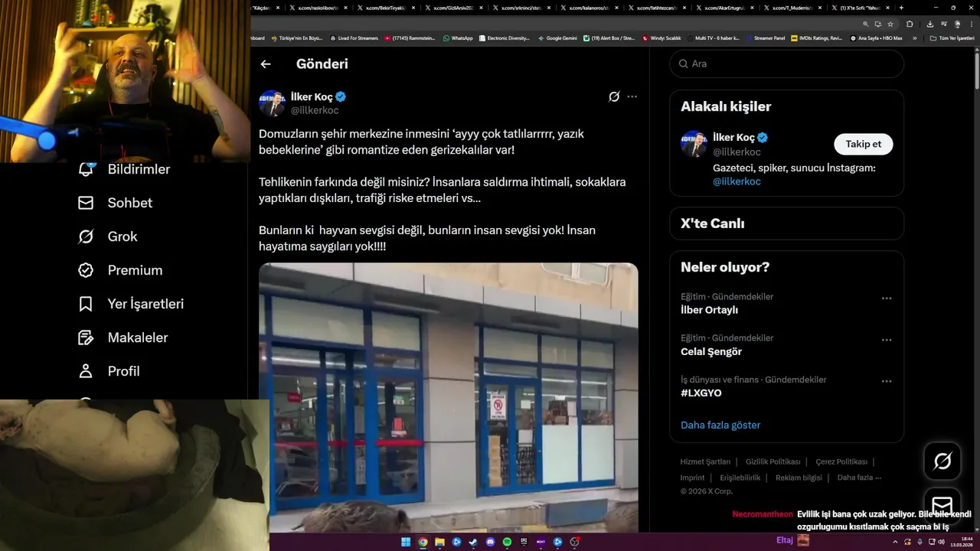Open Epic Games launcher from taskbar
The image size is (980, 551).
tap(524, 542)
